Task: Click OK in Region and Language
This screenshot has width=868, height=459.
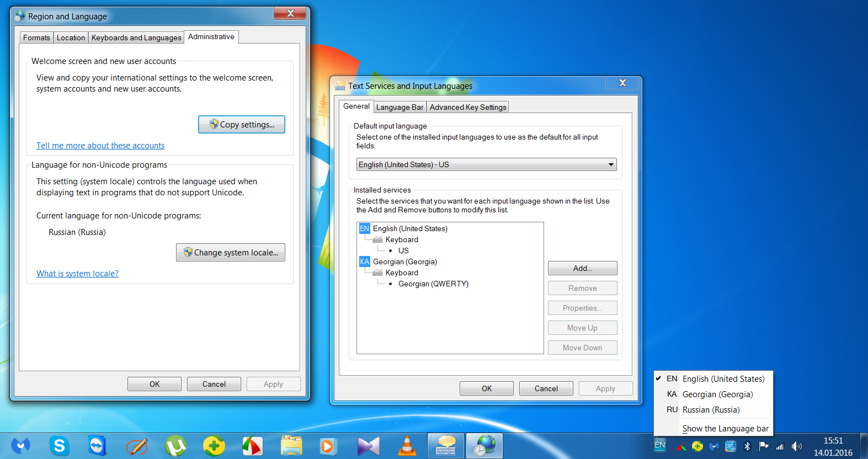Action: point(155,384)
